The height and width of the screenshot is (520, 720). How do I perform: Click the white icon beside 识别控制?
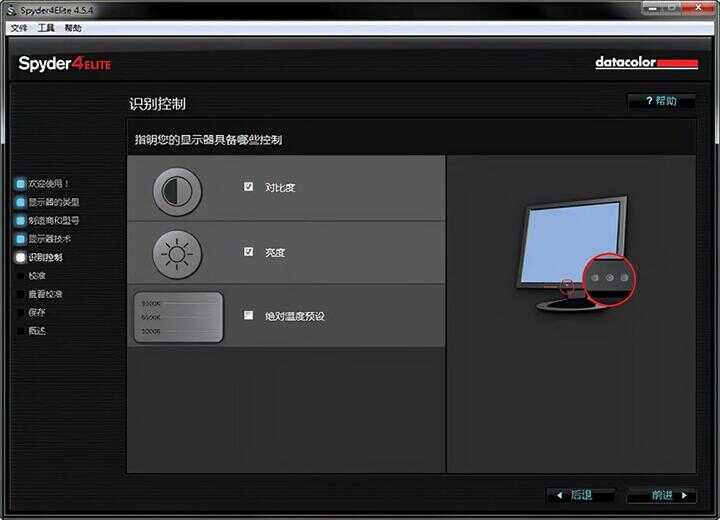click(x=20, y=258)
